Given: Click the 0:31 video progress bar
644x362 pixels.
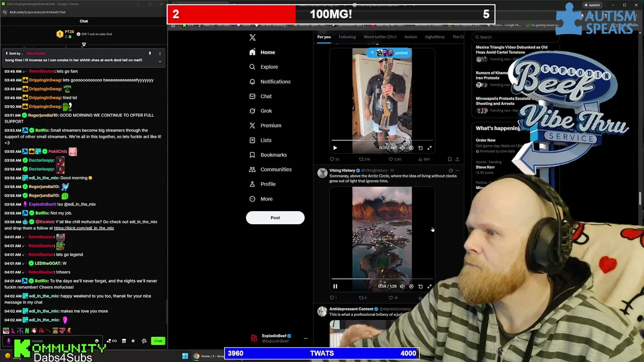Looking at the screenshot, I should point(382,141).
